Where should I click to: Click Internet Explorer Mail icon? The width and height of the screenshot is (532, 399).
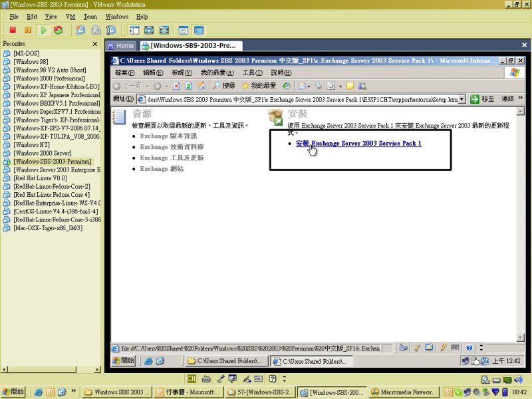pyautogui.click(x=303, y=86)
